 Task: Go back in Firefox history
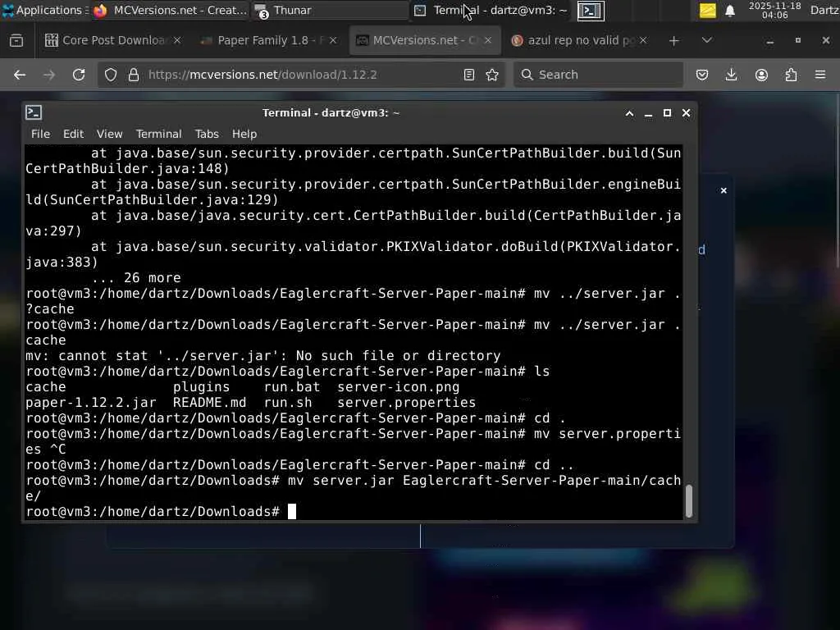[20, 75]
